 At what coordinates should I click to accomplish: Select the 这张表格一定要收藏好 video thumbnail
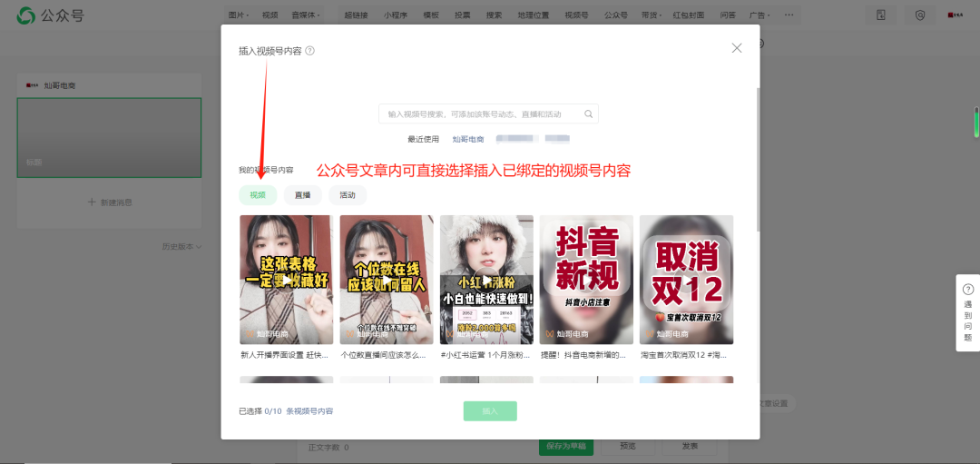286,280
